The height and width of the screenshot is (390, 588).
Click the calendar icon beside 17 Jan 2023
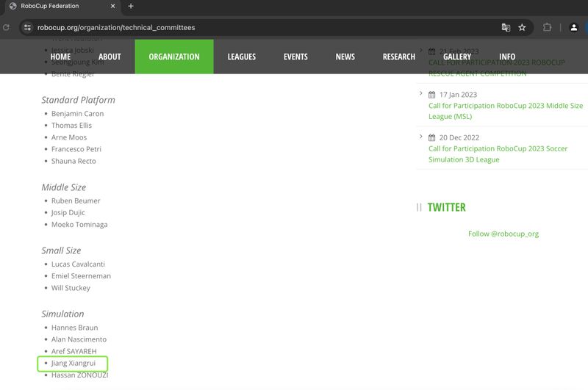coord(432,95)
